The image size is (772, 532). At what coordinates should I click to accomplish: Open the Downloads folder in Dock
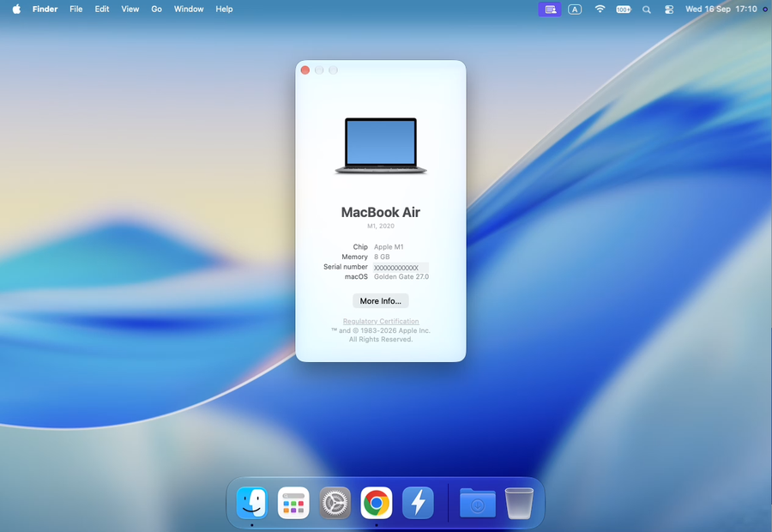(x=477, y=503)
